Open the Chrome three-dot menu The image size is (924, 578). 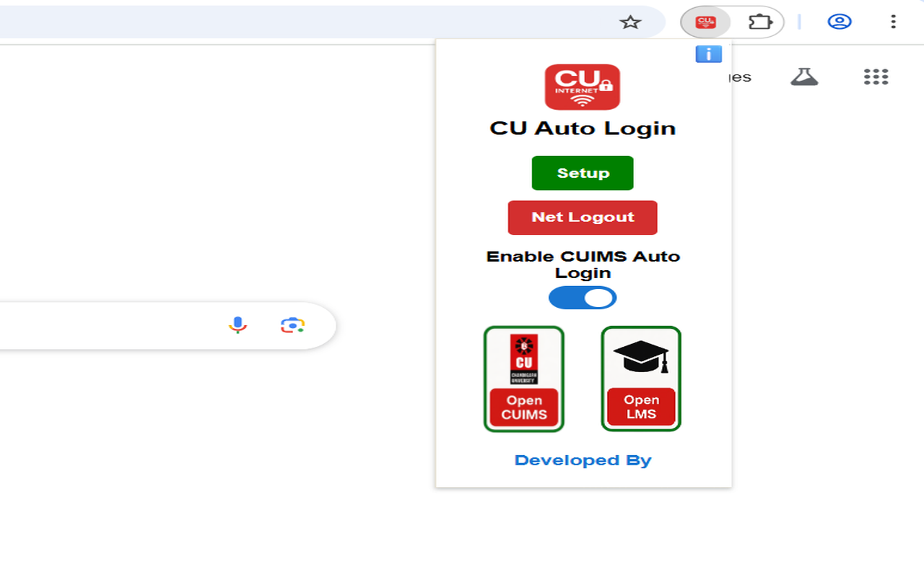[893, 22]
